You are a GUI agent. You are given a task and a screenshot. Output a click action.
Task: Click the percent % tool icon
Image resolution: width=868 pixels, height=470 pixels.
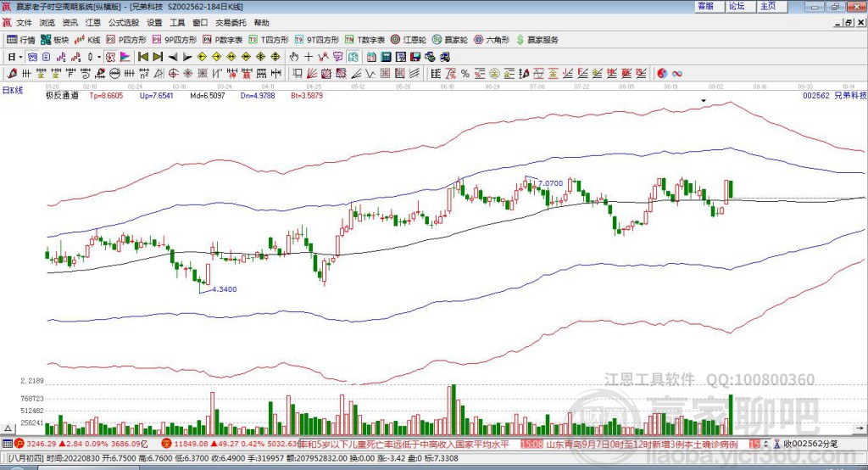click(x=465, y=73)
